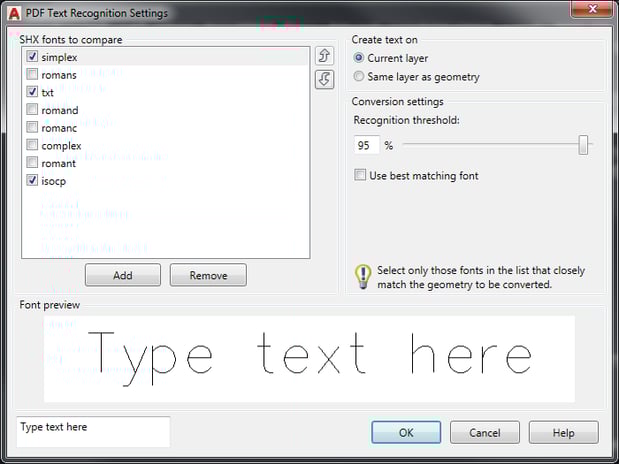Confirm settings with OK button
Viewport: 619px width, 464px height.
(x=406, y=432)
